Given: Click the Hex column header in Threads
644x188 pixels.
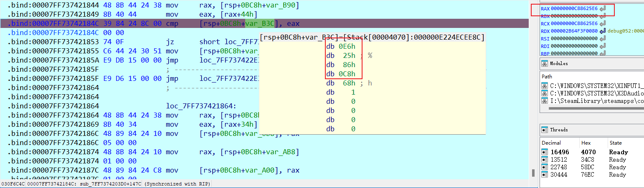Looking at the screenshot, I should pos(586,143).
